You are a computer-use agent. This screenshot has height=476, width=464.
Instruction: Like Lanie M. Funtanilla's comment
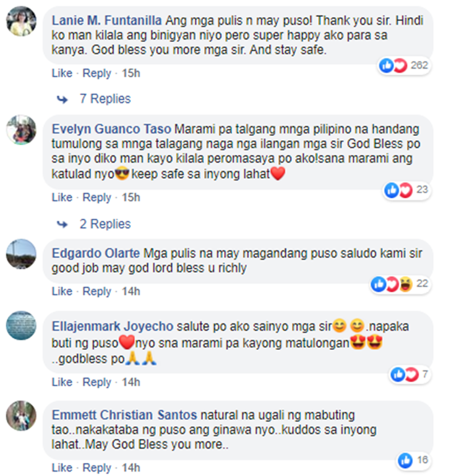tap(62, 73)
